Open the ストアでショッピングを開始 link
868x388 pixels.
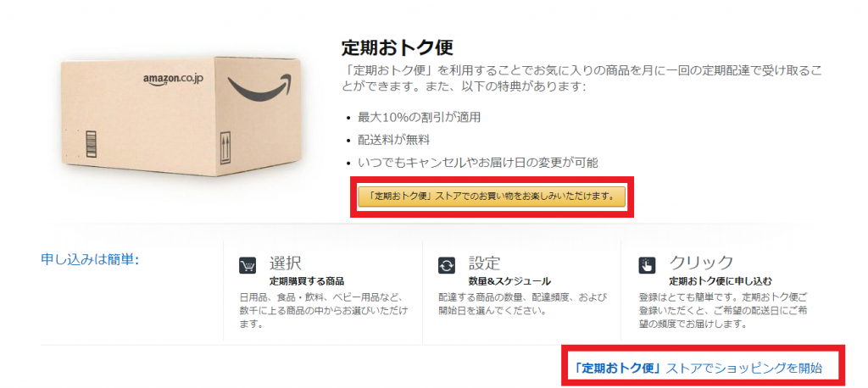[x=698, y=368]
